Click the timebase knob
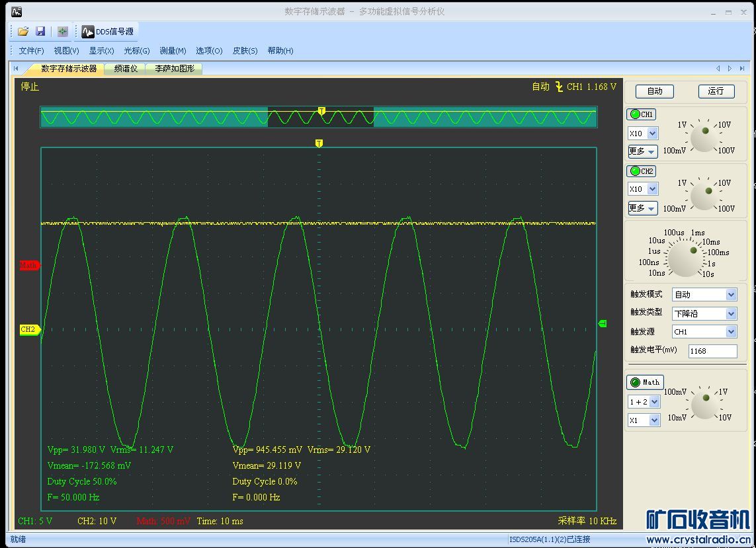The width and height of the screenshot is (756, 548). [x=685, y=258]
